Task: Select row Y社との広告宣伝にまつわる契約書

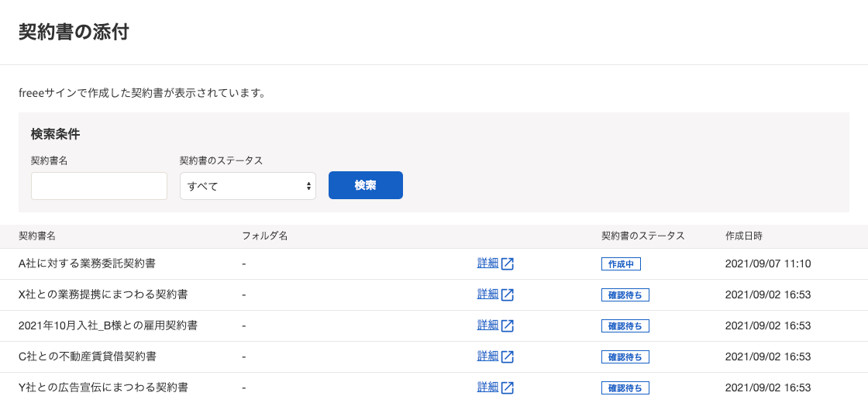Action: click(434, 387)
